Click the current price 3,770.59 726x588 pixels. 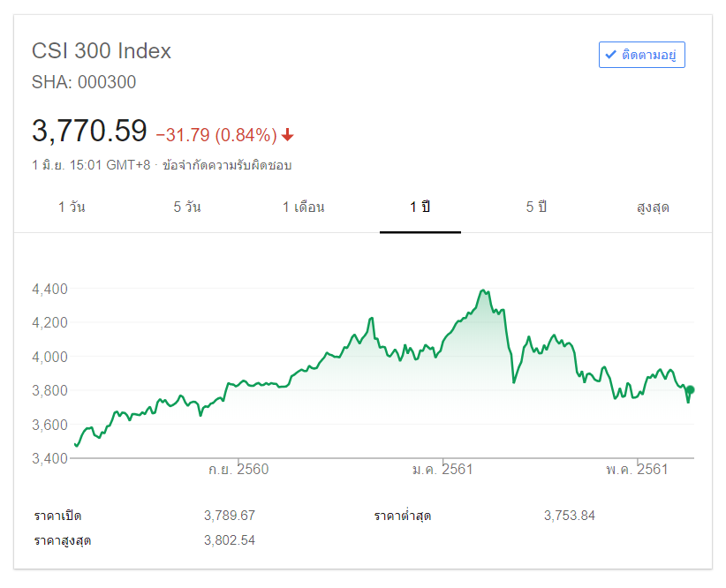pyautogui.click(x=89, y=131)
